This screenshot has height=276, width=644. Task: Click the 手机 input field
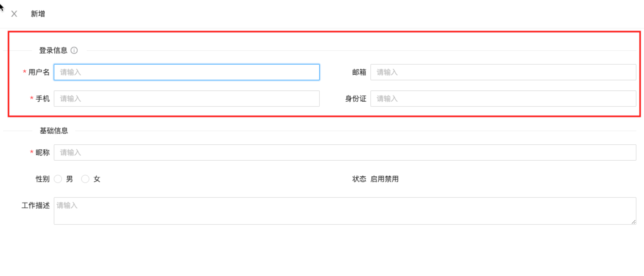187,99
